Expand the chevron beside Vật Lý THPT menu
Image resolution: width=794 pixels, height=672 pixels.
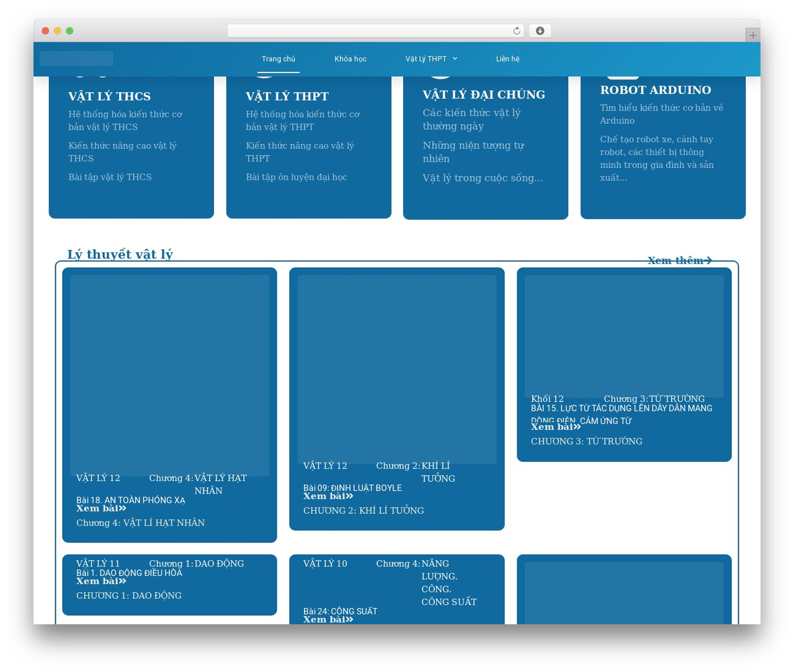click(455, 58)
